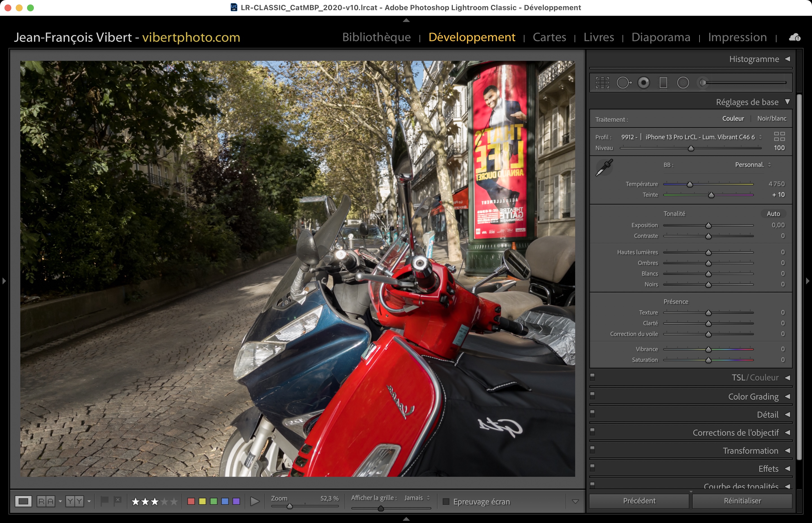Switch to the Bibliothèque module
812x523 pixels.
pos(376,37)
